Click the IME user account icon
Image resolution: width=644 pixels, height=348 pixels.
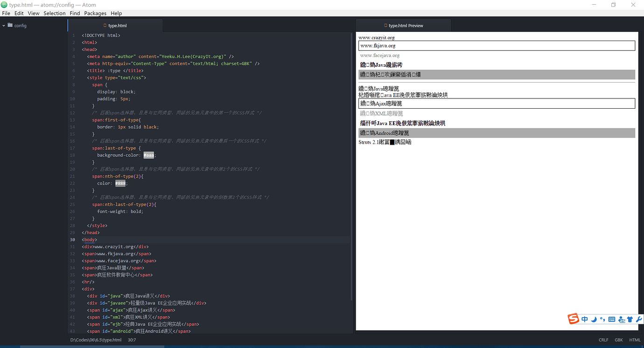click(x=622, y=320)
